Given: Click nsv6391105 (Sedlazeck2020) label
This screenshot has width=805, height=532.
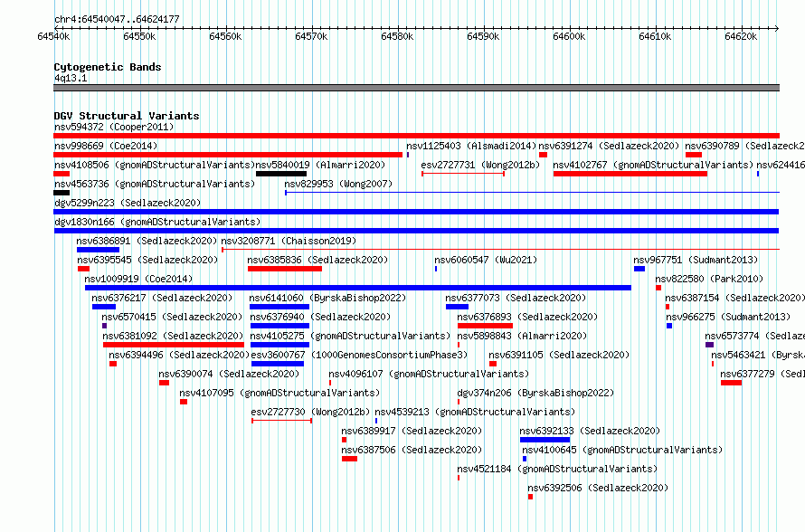Looking at the screenshot, I should coord(559,355).
